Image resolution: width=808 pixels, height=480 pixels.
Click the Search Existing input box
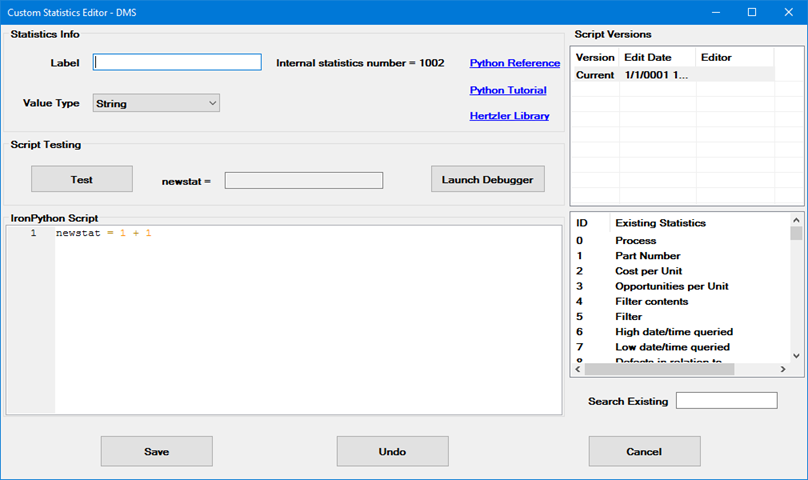tap(726, 401)
